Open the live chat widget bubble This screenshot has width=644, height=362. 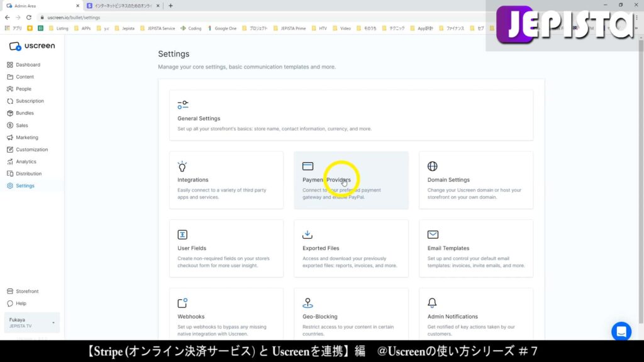coord(621,331)
